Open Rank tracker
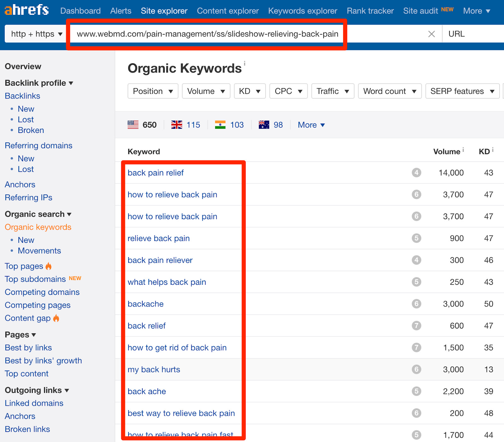504x442 pixels. [x=370, y=11]
